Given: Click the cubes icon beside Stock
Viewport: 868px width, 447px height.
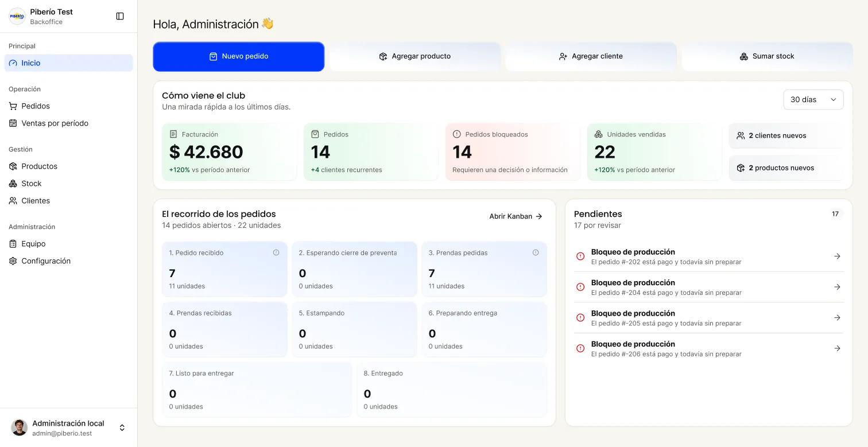Looking at the screenshot, I should pos(13,184).
